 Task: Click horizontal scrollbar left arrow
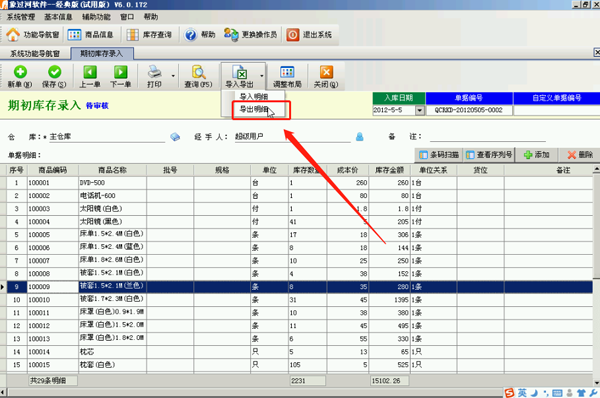pos(3,392)
